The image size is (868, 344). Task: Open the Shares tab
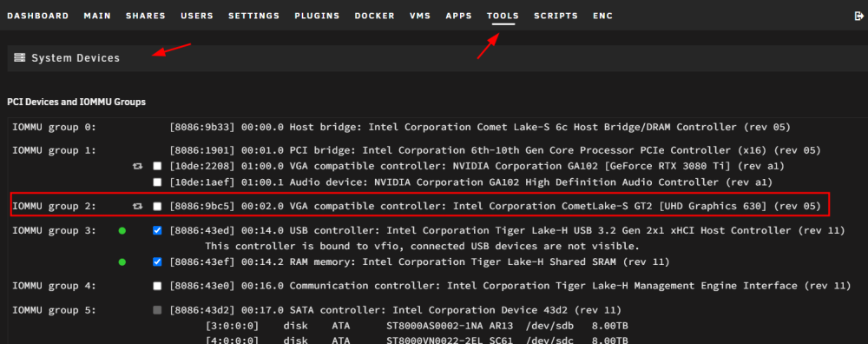pos(146,16)
